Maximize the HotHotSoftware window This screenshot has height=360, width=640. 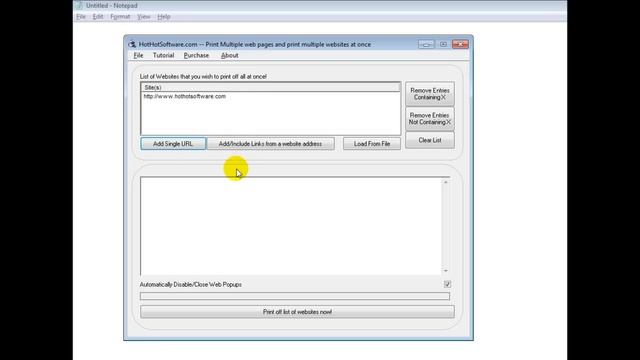(x=443, y=44)
